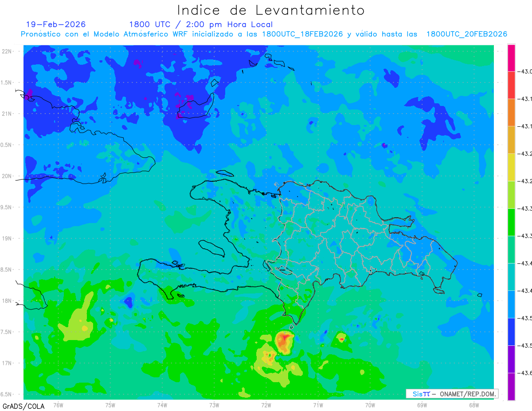This screenshot has width=532, height=411.
Task: Click the bright green color bar segment
Action: click(511, 222)
